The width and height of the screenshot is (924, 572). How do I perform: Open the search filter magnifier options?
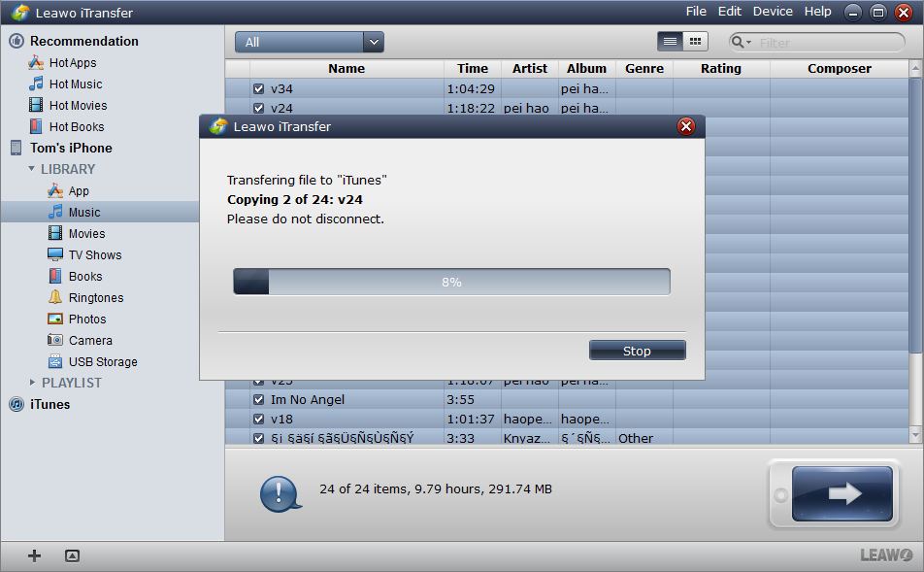click(x=741, y=42)
